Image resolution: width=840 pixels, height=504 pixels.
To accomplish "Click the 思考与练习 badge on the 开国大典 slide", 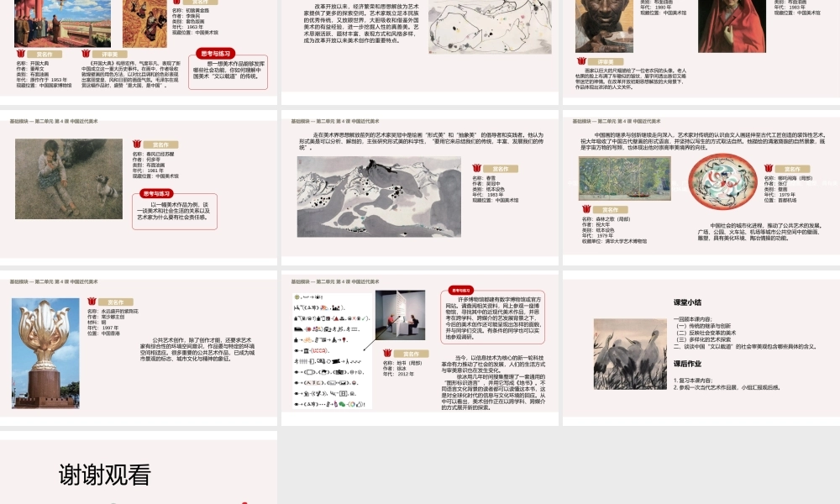I will (215, 53).
